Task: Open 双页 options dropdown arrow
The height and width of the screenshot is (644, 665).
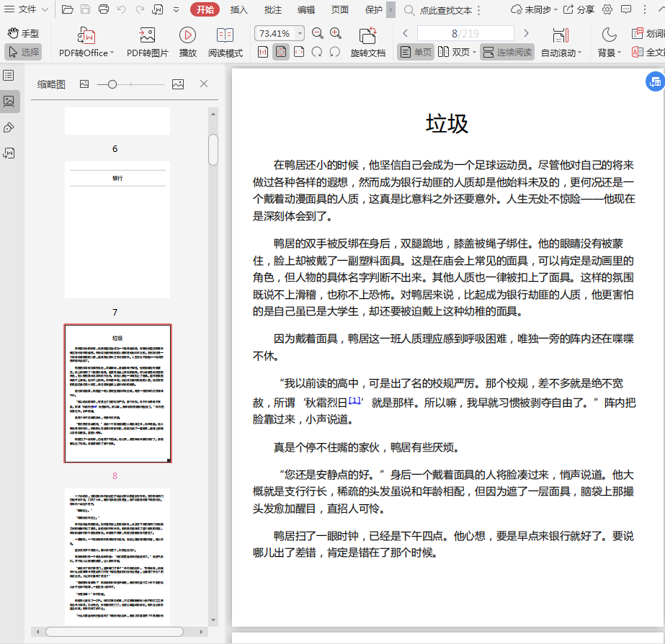Action: pyautogui.click(x=474, y=52)
